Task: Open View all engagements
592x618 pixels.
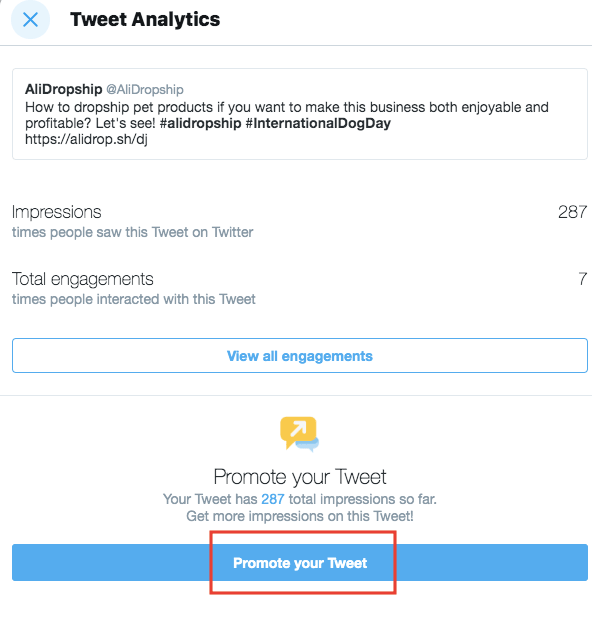Action: (x=300, y=356)
